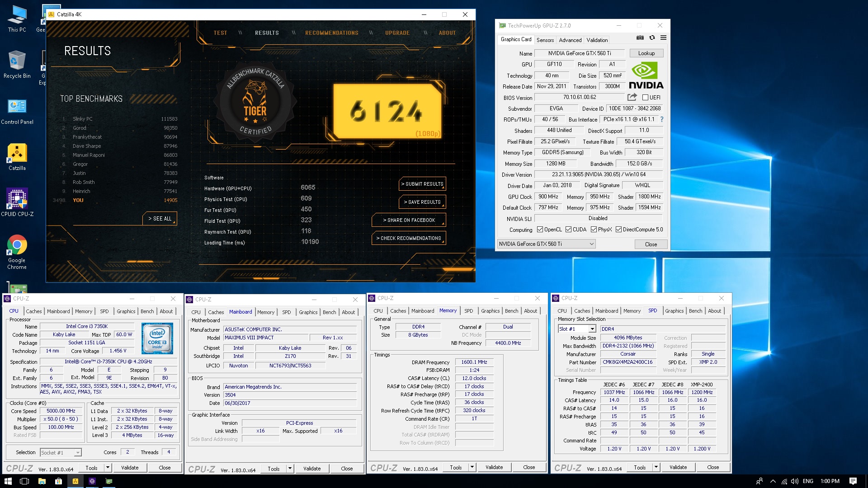Open People icon in system tray
Image resolution: width=868 pixels, height=488 pixels.
(x=759, y=481)
